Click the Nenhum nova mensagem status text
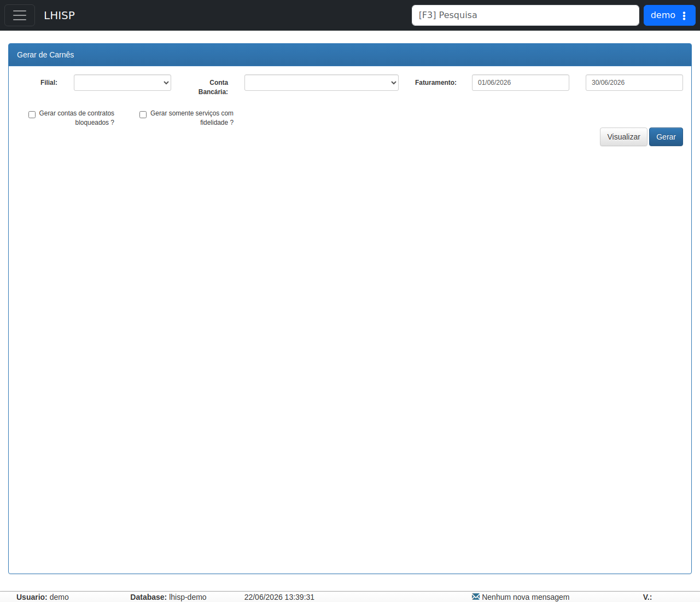Image resolution: width=700 pixels, height=602 pixels. point(526,597)
